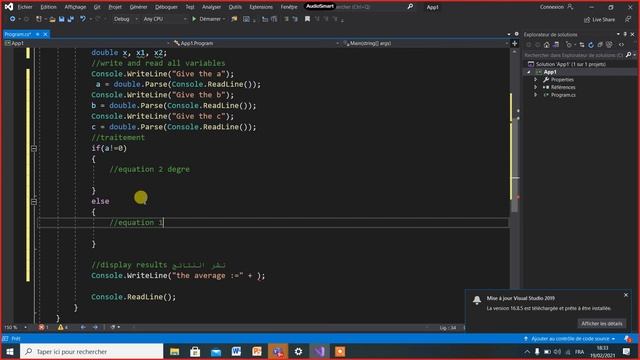
Task: Click the Démarrer start button
Action: point(206,19)
